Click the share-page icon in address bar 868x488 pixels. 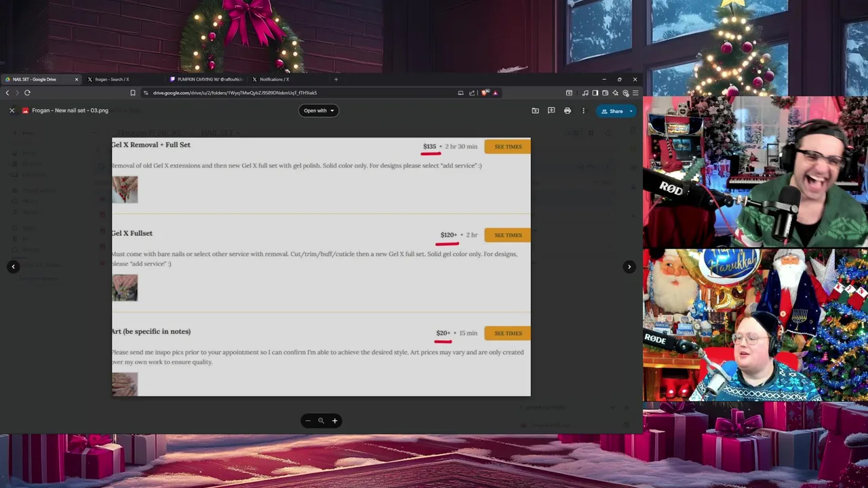tap(472, 93)
